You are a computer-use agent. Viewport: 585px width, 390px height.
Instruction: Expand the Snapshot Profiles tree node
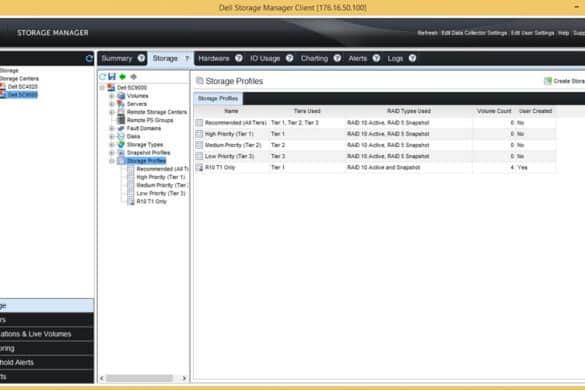[112, 153]
